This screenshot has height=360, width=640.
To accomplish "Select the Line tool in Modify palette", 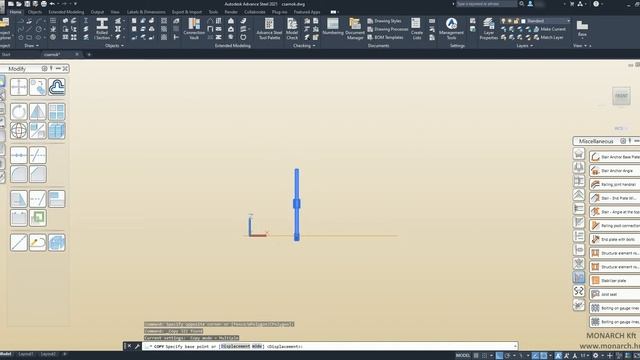I will pyautogui.click(x=19, y=242).
